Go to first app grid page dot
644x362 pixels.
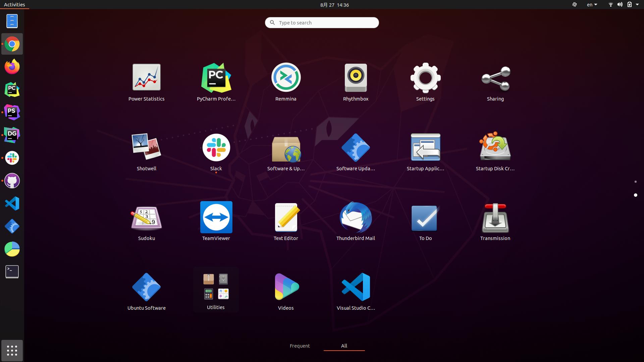(635, 182)
